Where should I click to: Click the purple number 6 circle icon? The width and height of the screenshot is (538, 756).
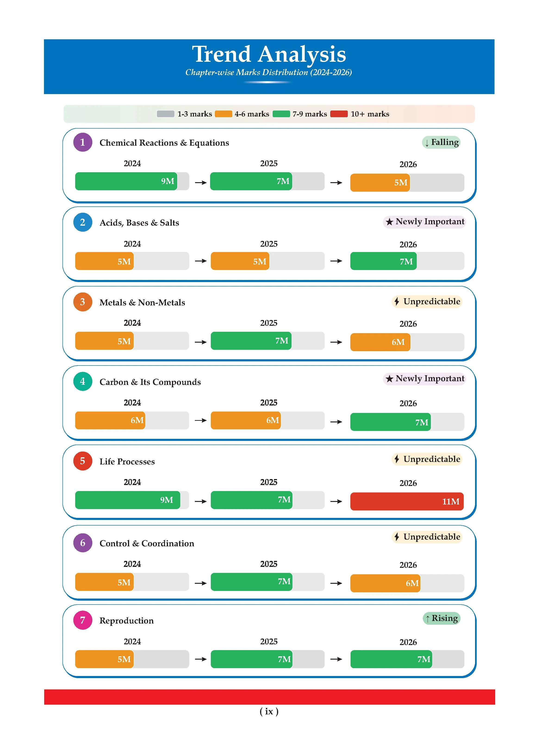point(82,543)
